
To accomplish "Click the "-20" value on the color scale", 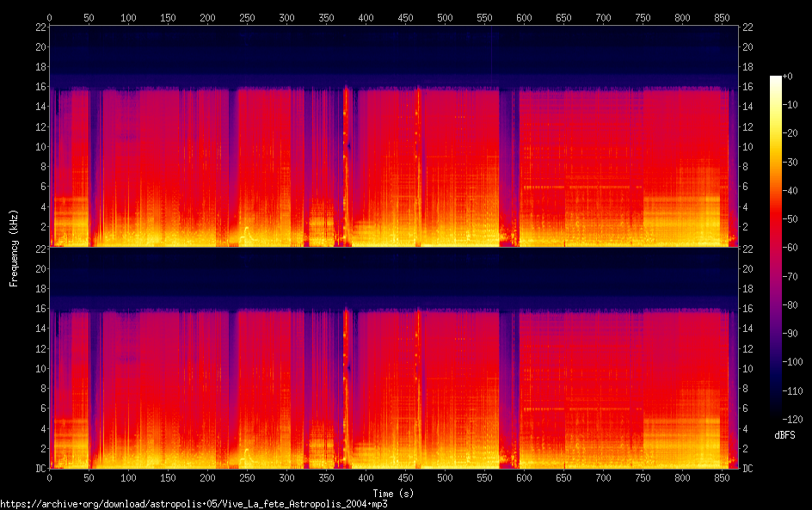I will pyautogui.click(x=790, y=133).
